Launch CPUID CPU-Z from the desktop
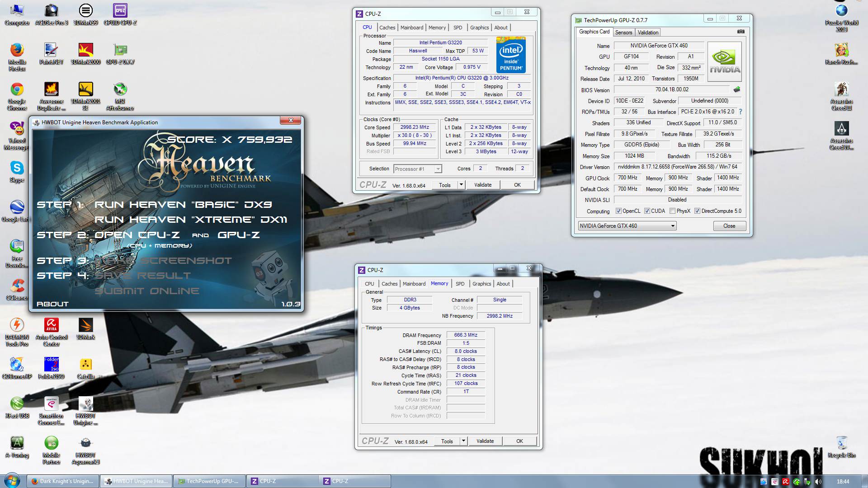The image size is (868, 488). tap(120, 14)
